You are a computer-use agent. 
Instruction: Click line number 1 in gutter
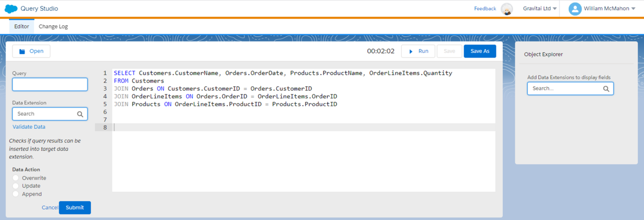click(x=105, y=73)
